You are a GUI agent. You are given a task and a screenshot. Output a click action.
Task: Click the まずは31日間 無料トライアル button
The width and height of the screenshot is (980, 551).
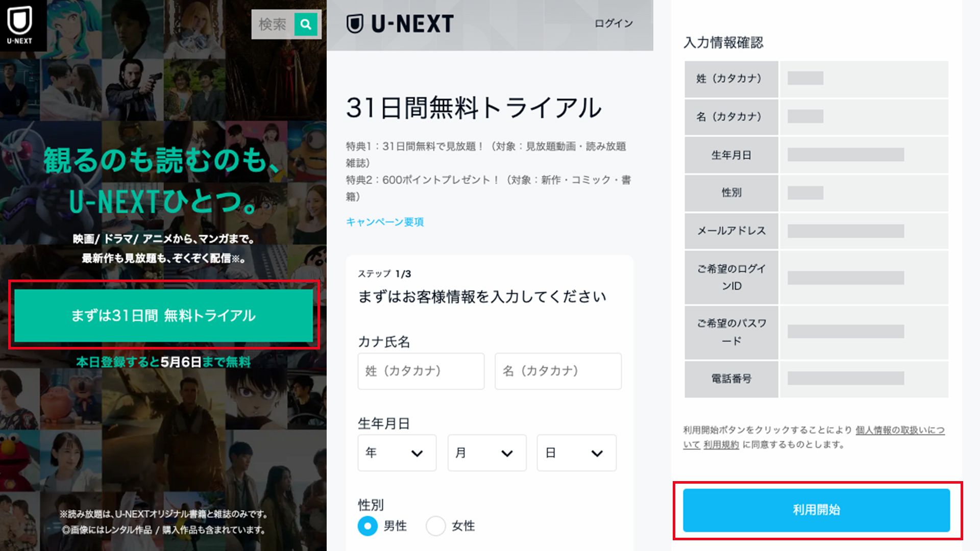click(x=164, y=316)
